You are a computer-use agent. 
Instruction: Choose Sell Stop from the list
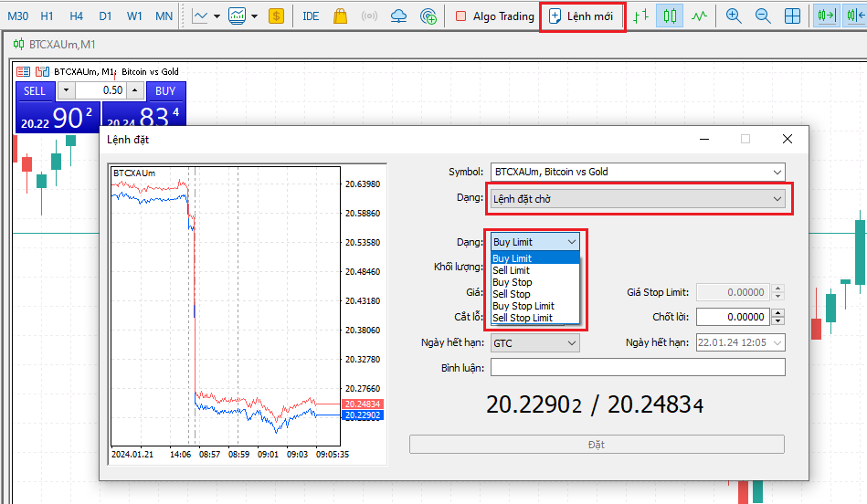534,294
